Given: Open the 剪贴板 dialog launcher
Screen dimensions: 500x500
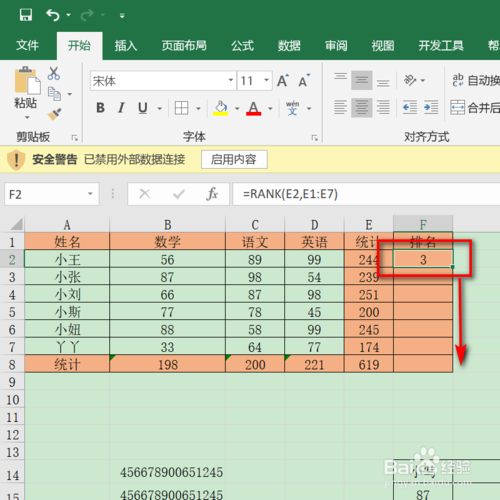Looking at the screenshot, I should point(75,138).
